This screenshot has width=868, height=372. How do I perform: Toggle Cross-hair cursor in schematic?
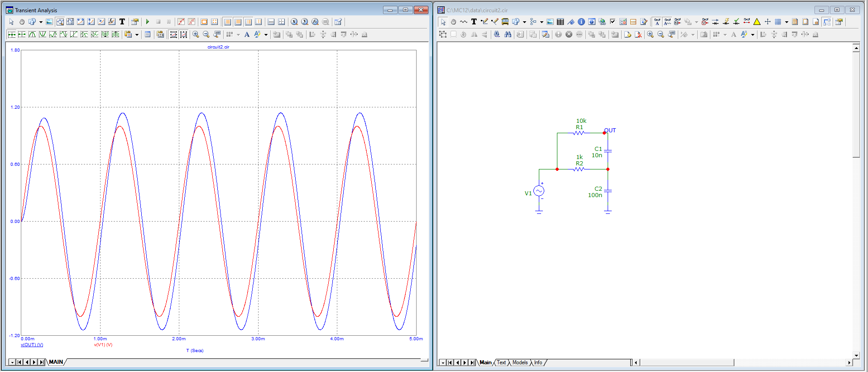(x=767, y=22)
